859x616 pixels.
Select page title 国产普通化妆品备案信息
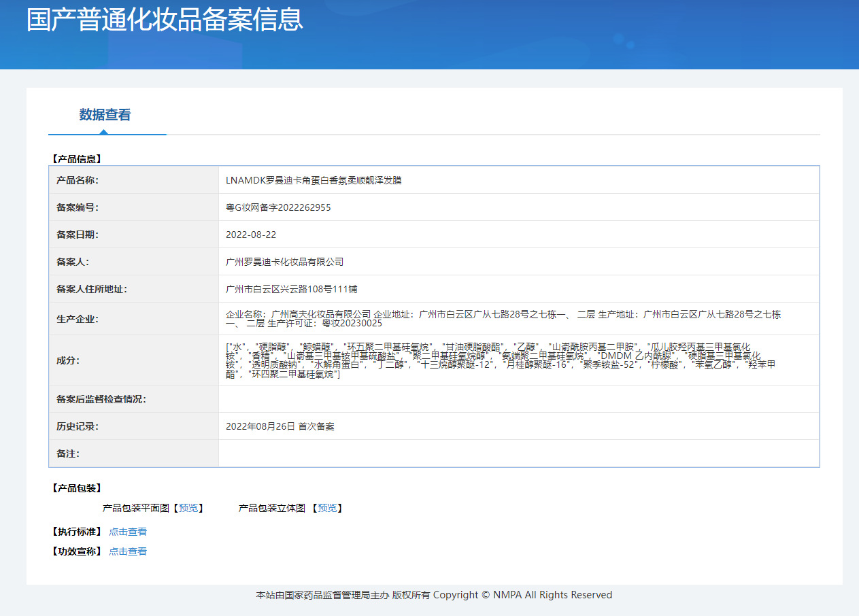165,20
